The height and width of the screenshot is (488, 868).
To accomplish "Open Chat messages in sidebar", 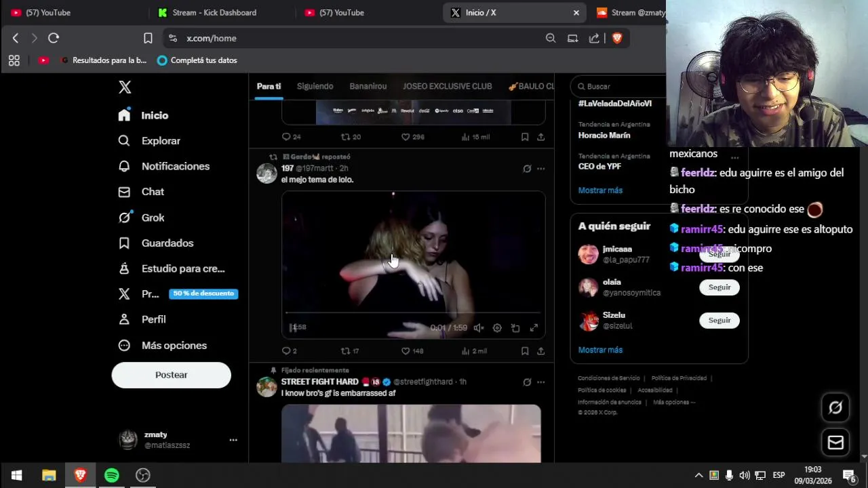I will [141, 192].
